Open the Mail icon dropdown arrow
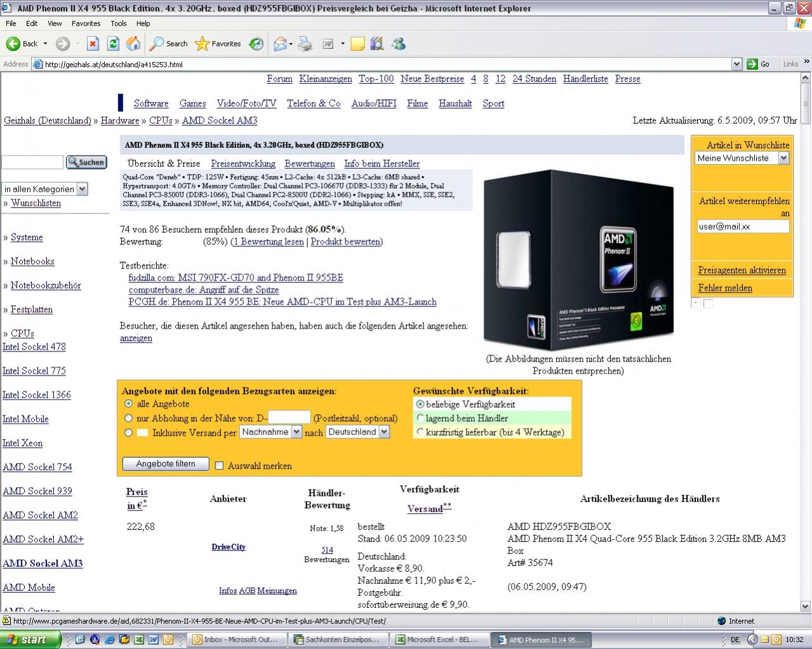 (291, 44)
